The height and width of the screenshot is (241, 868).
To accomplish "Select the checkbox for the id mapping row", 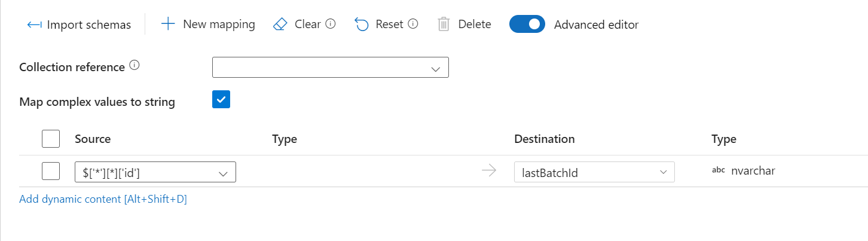I will click(x=51, y=171).
